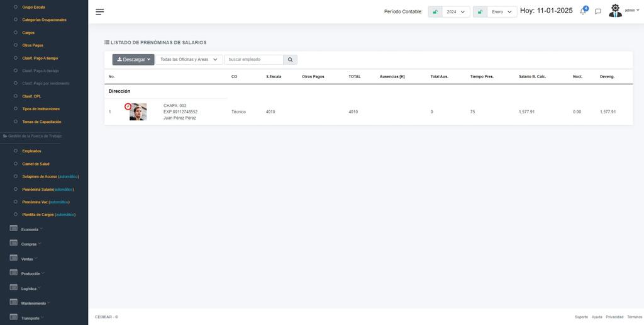Screen dimensions: 644x325
Task: Toggle the hamburger sidebar menu
Action: click(x=100, y=11)
